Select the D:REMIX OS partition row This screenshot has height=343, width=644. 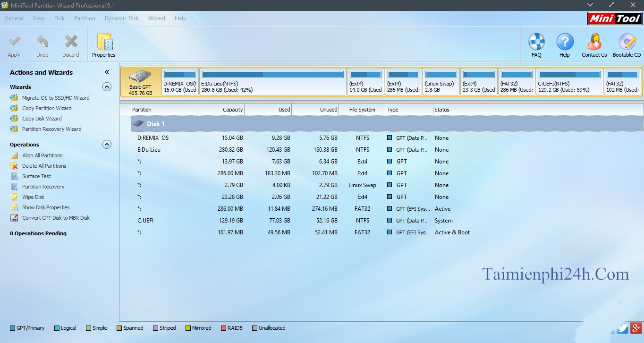point(387,138)
